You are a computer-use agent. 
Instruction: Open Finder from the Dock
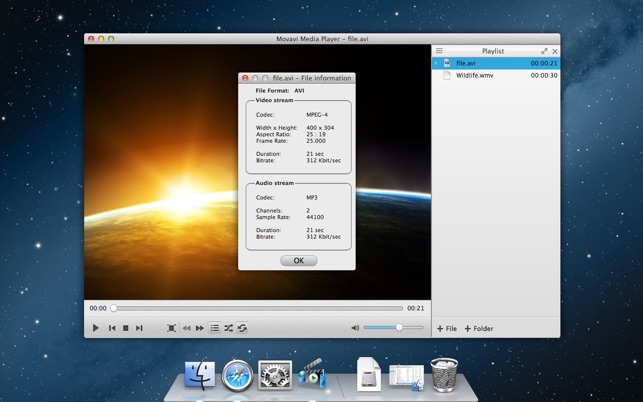point(200,374)
